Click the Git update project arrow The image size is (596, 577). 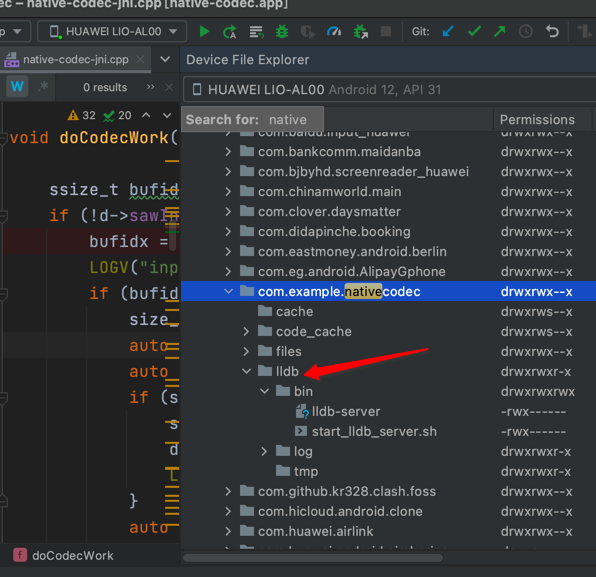448,31
